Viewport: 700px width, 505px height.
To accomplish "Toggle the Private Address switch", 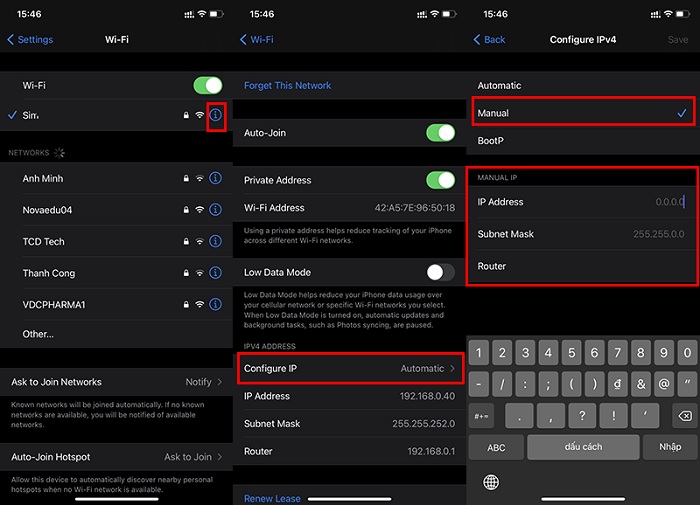I will [x=440, y=180].
